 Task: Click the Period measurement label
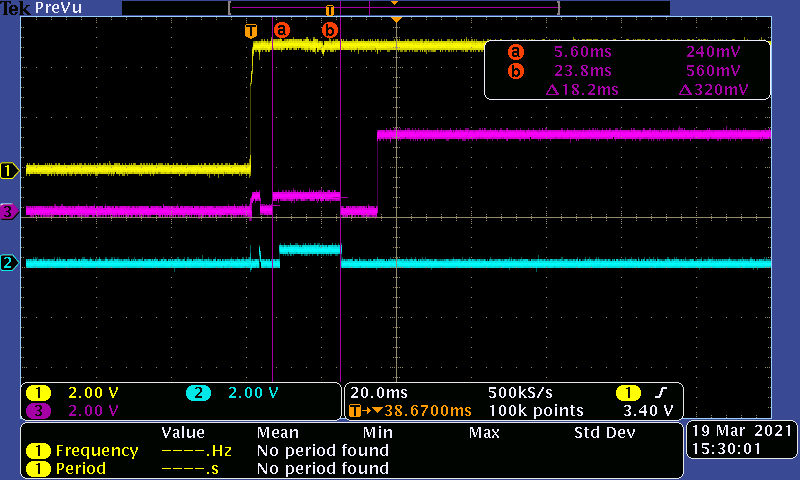81,468
